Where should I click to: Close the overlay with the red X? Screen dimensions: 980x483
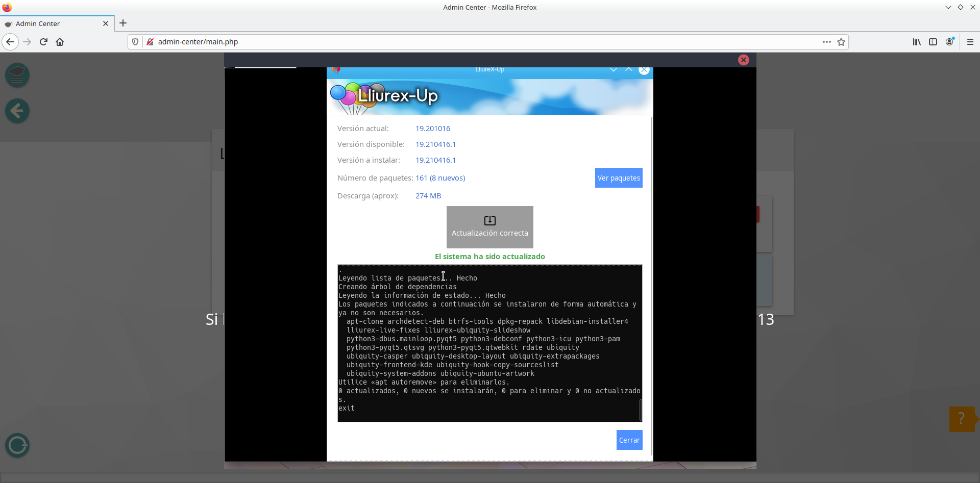click(x=743, y=60)
